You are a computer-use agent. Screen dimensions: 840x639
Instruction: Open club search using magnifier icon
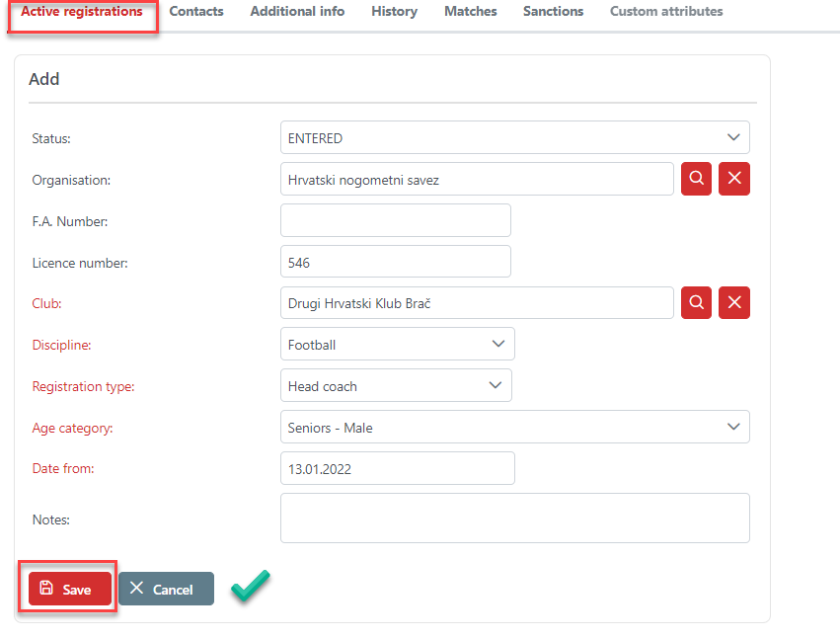696,303
